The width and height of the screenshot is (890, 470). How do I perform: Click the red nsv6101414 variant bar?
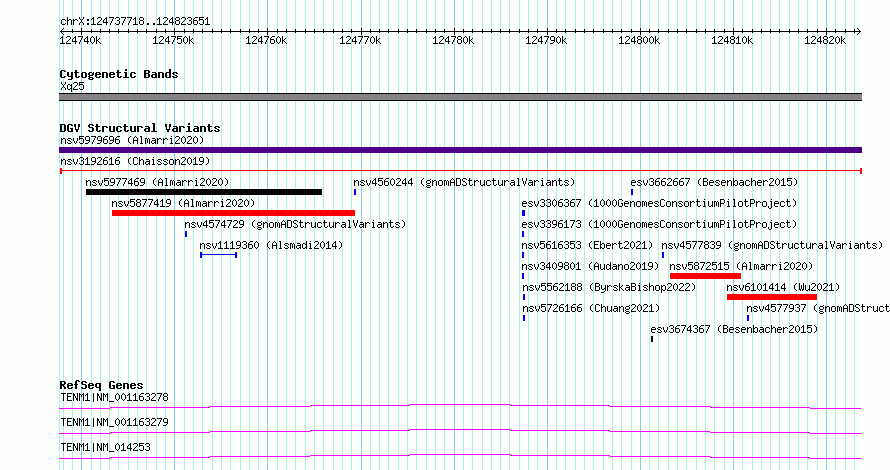(772, 297)
